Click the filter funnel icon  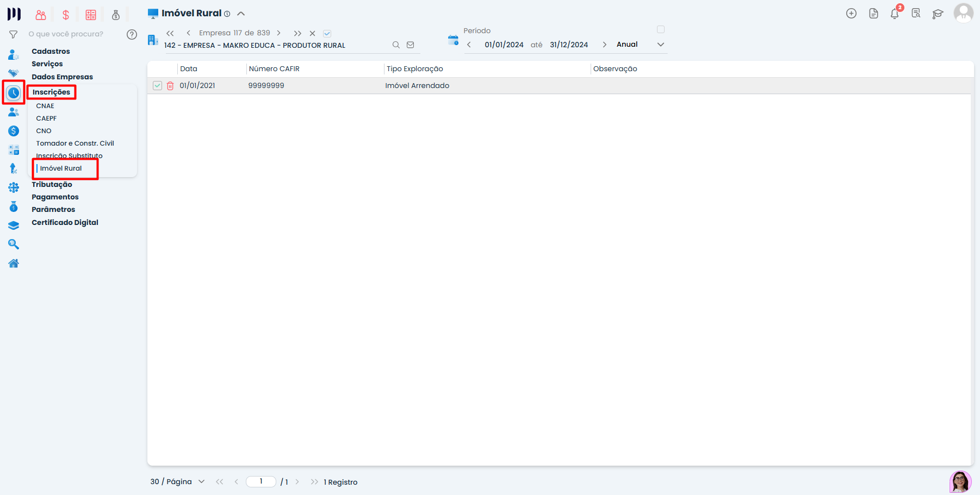14,34
